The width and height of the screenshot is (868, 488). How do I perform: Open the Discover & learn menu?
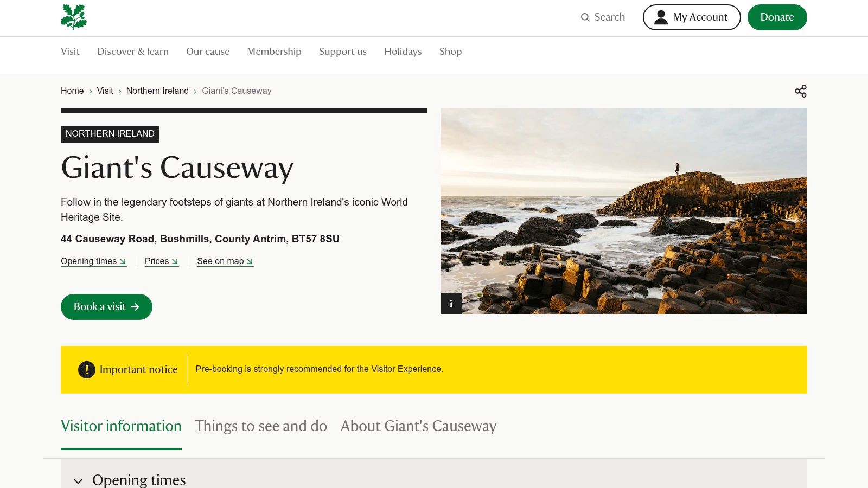[133, 52]
